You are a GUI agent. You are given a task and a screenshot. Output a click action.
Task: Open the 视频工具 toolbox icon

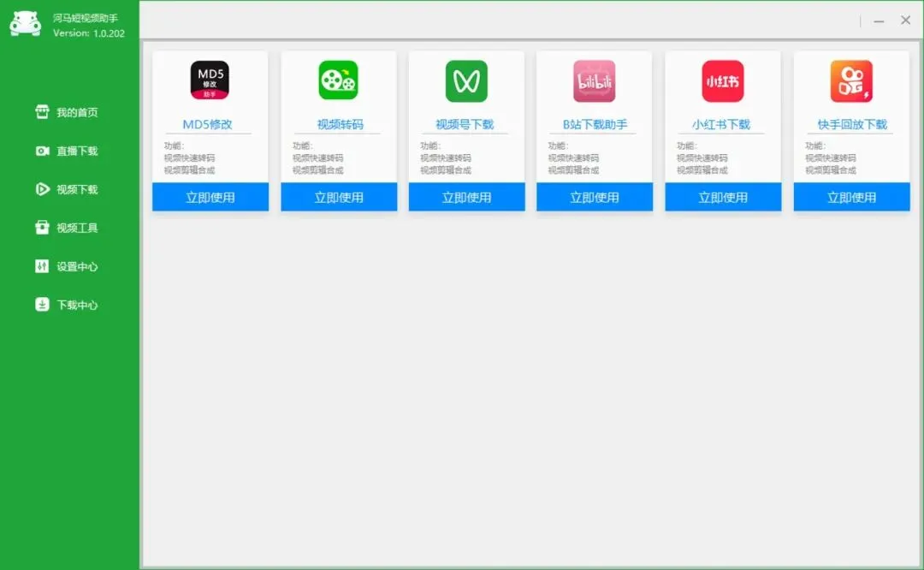42,228
